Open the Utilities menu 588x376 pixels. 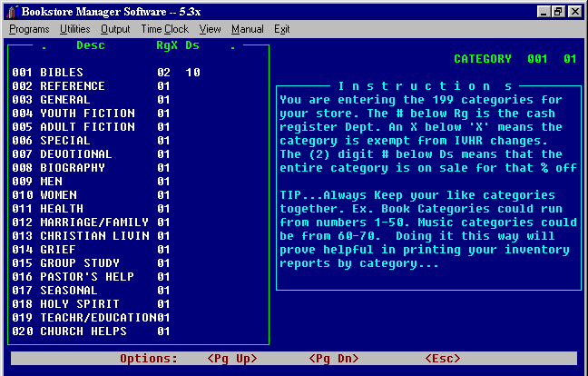[x=74, y=29]
